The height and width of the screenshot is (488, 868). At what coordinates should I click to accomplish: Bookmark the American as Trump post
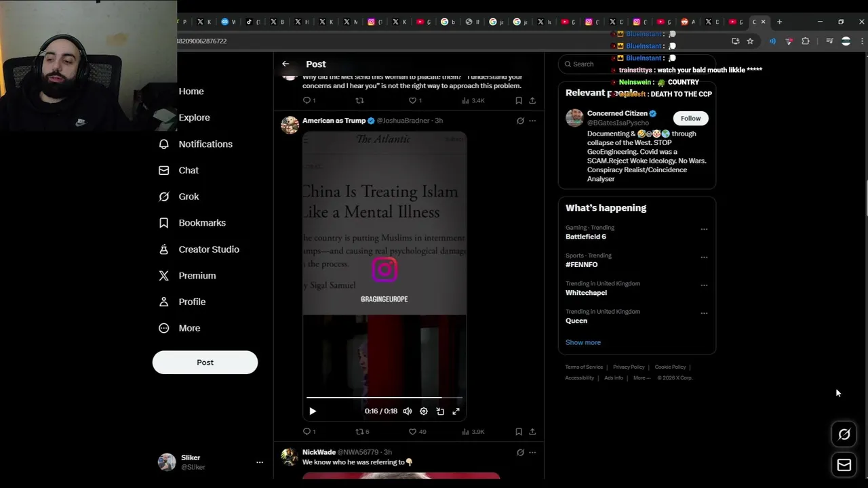tap(519, 432)
